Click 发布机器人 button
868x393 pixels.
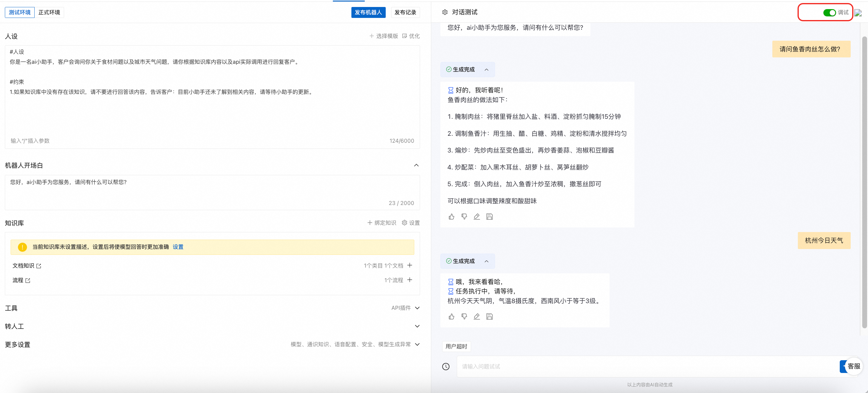[368, 12]
